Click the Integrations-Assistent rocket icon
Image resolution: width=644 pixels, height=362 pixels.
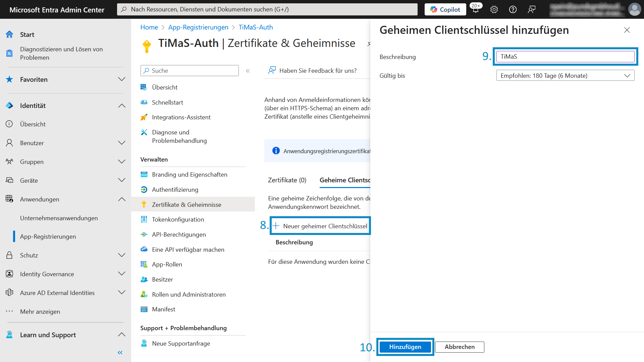pyautogui.click(x=144, y=117)
